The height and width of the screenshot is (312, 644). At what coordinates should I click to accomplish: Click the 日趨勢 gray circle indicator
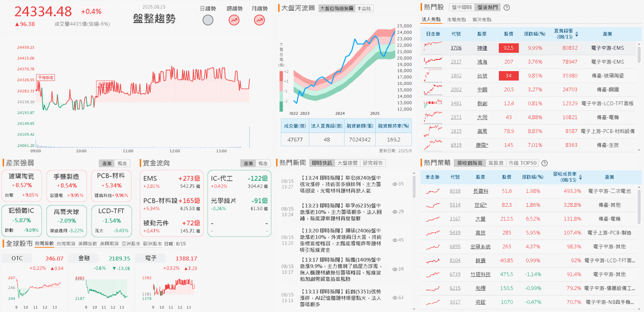pos(208,20)
